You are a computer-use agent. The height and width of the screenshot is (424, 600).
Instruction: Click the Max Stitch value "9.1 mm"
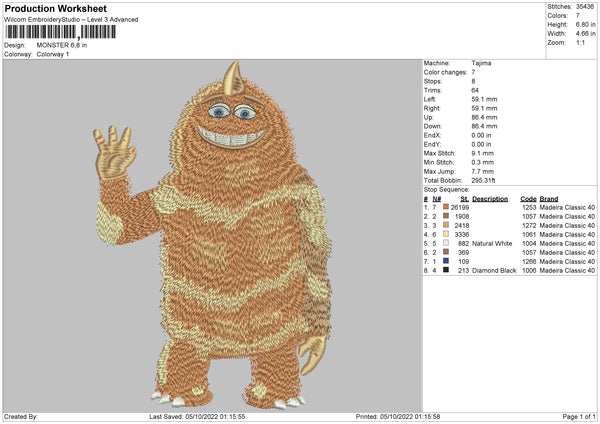483,153
